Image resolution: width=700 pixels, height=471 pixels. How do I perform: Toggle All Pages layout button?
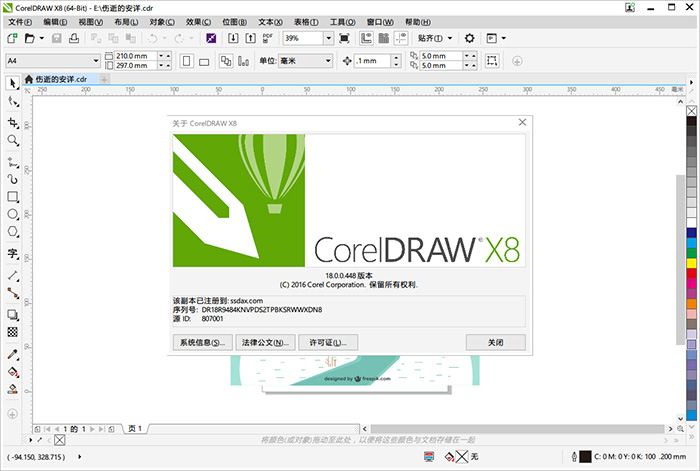226,61
